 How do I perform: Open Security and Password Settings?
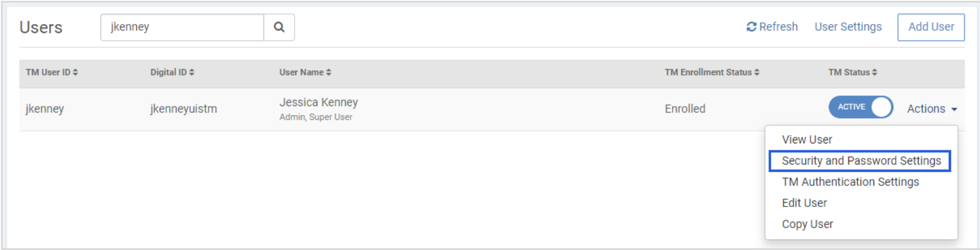pos(861,161)
